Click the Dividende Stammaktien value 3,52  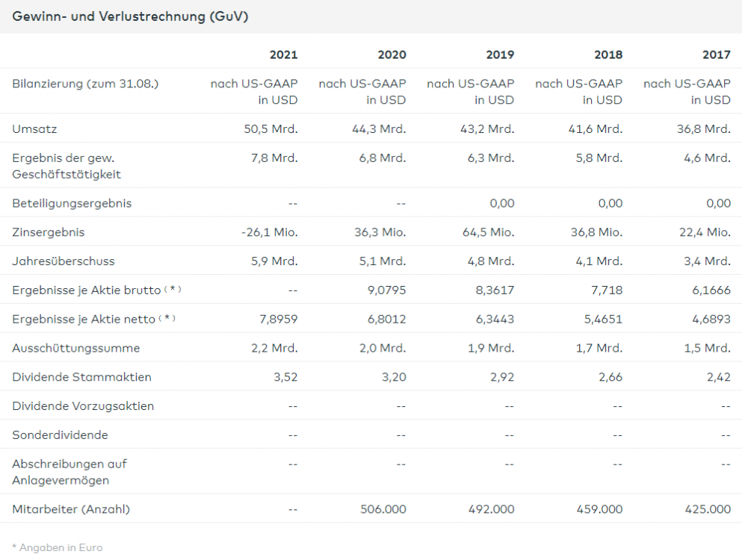point(285,377)
